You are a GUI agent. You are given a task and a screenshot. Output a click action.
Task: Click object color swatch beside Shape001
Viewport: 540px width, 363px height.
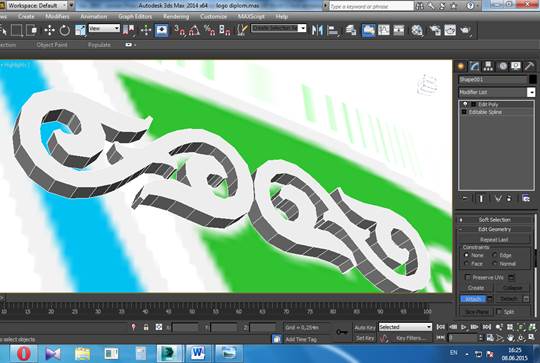[x=533, y=80]
